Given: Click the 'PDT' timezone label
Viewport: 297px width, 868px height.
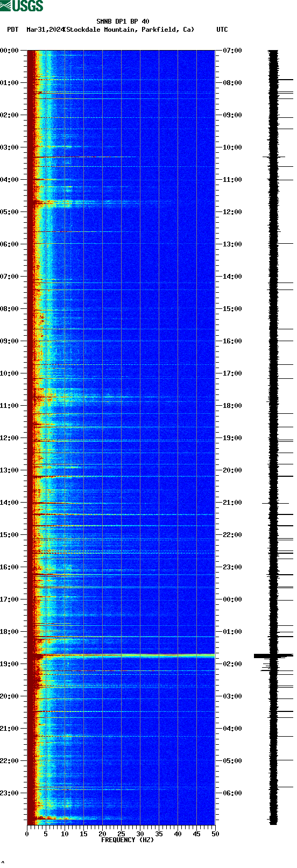Looking at the screenshot, I should (12, 30).
